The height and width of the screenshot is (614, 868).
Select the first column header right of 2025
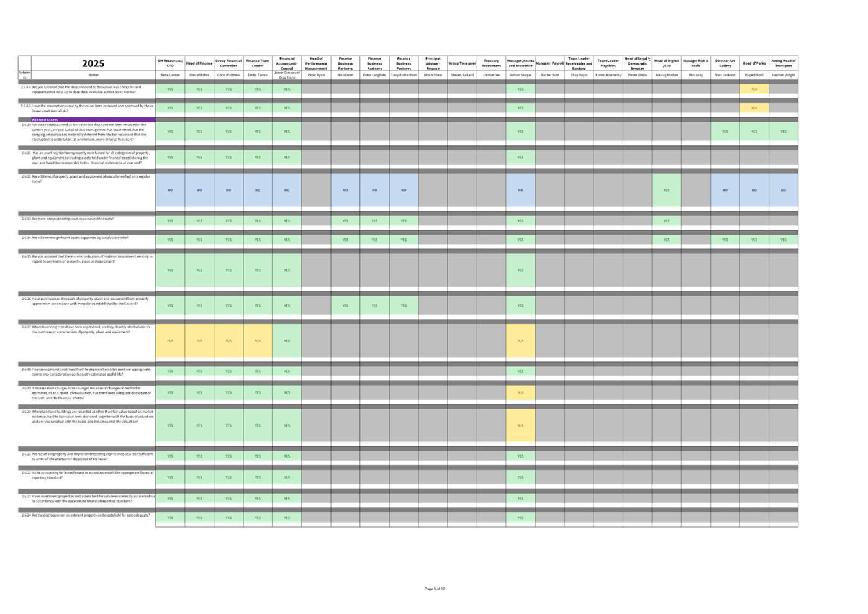170,63
